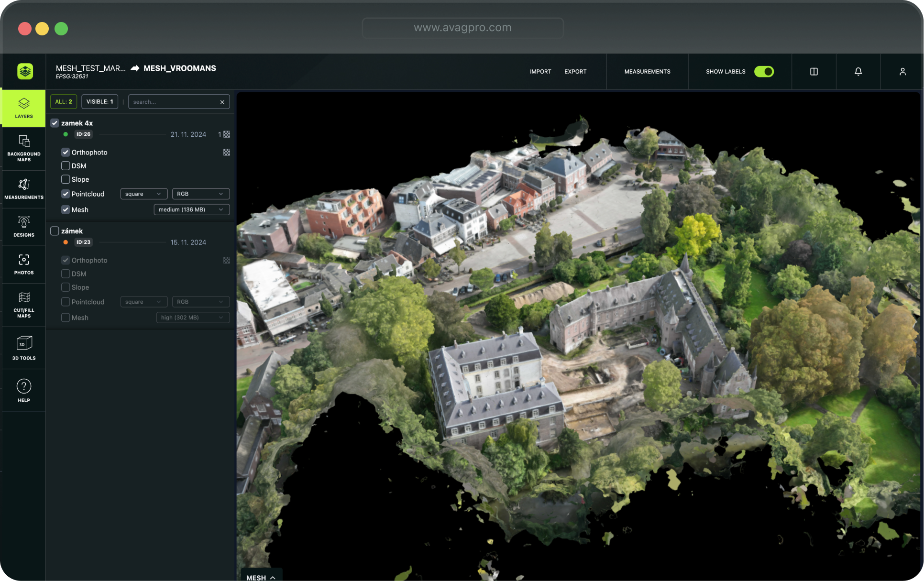Expand the MESH panel at bottom

(261, 577)
